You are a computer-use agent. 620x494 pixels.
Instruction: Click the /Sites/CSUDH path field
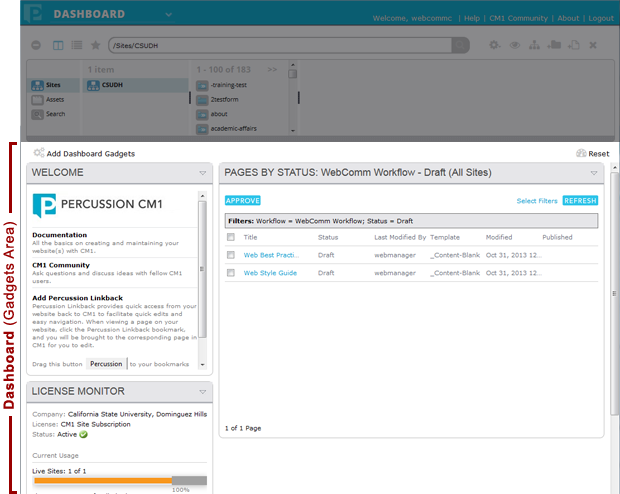[280, 45]
